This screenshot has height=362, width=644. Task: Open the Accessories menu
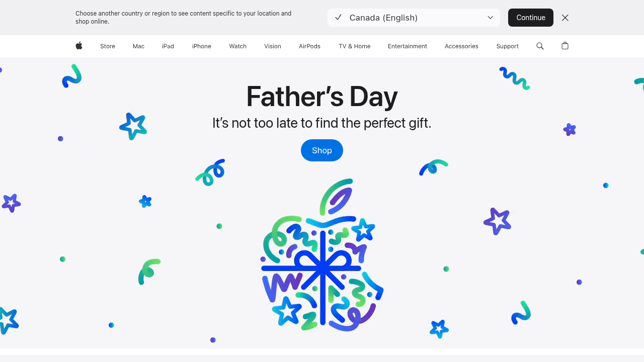pos(461,46)
